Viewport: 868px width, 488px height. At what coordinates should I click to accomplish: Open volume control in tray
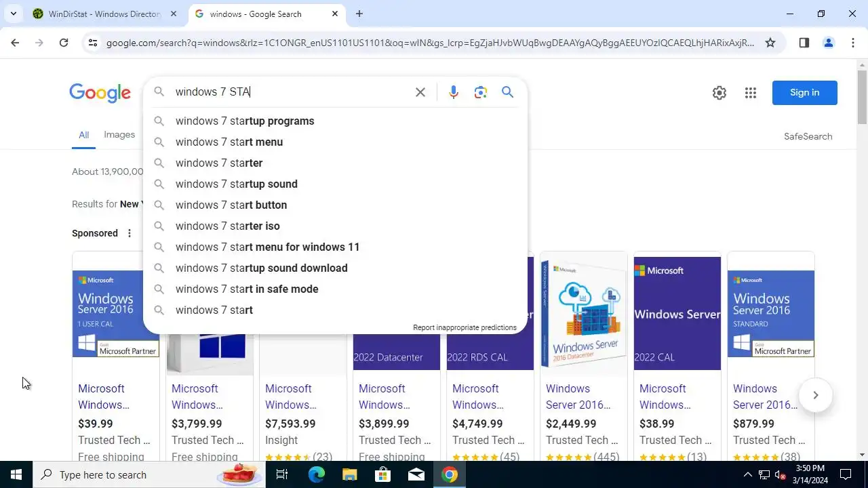pos(780,474)
